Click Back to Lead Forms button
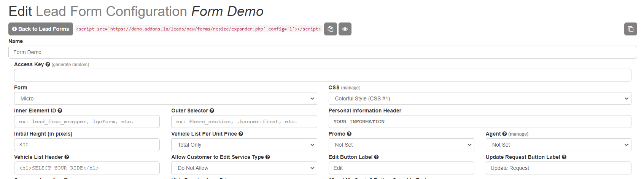The width and height of the screenshot is (644, 179). click(x=41, y=29)
